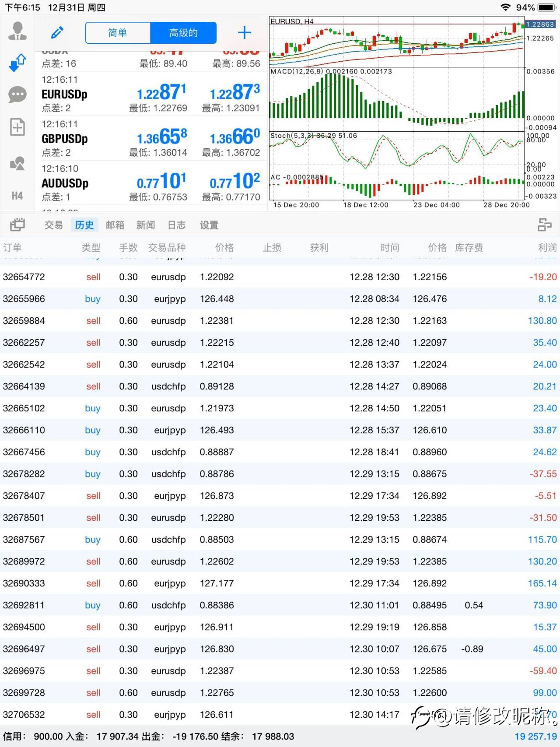560x747 pixels.
Task: Sort history by 类型 column header
Action: tap(91, 248)
